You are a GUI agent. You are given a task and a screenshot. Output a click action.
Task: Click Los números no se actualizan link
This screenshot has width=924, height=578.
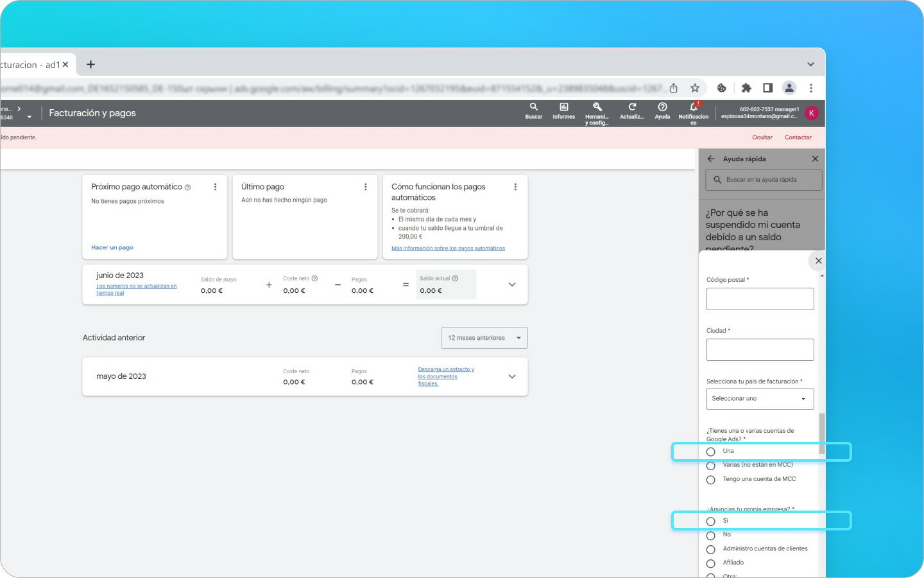point(136,290)
